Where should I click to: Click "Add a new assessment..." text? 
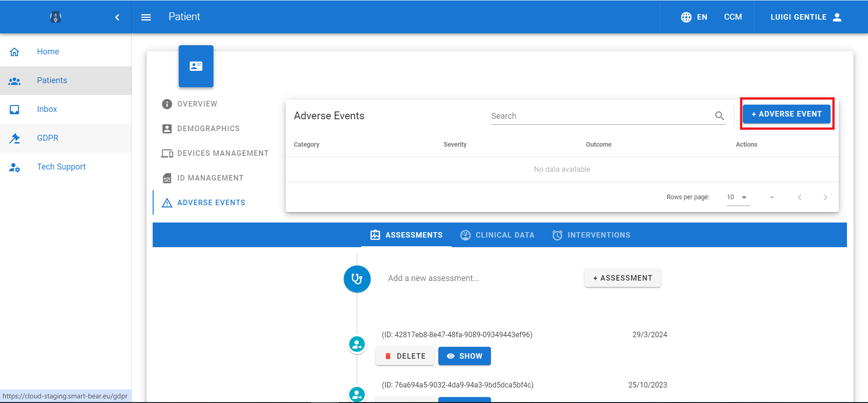click(x=433, y=278)
